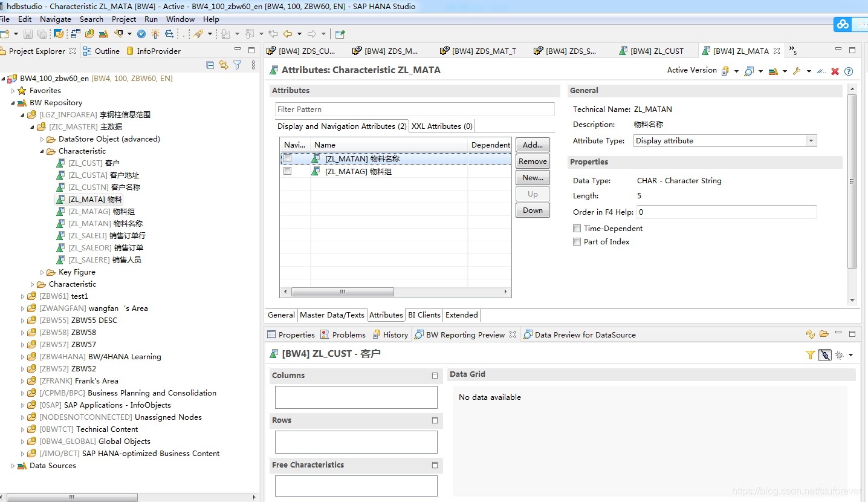Click the Save All icon in main toolbar
The height and width of the screenshot is (502, 868).
tap(42, 34)
